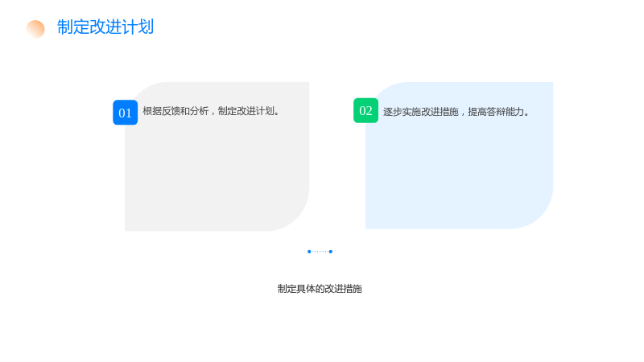Viewport: 644px width, 362px height.
Task: Select the rounded bottom-right corner of the gray card
Action: point(294,216)
